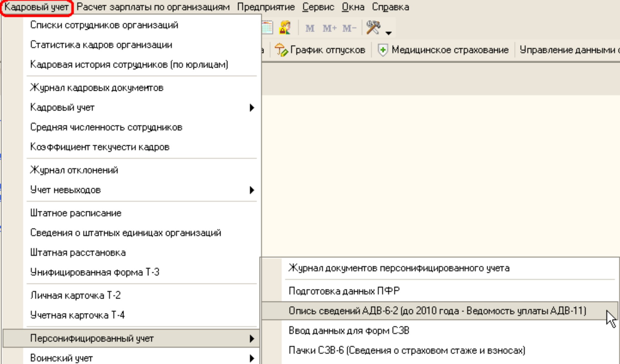
Task: Open the toolbar options dropdown arrow
Action: click(389, 33)
